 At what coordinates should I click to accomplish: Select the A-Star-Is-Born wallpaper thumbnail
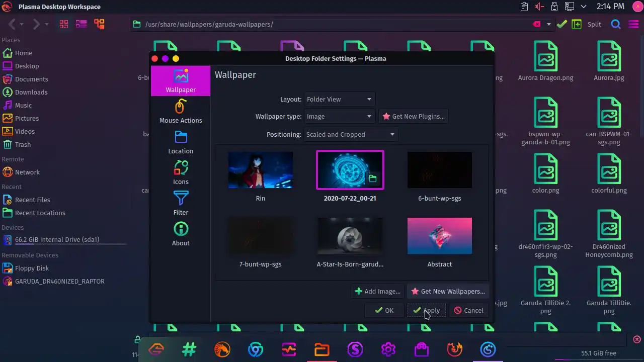click(x=350, y=236)
